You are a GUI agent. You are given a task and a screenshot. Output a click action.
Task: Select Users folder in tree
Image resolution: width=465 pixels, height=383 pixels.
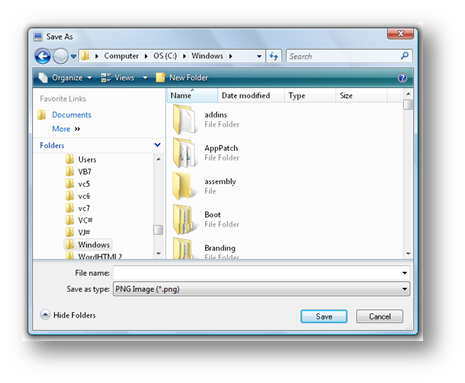coord(87,160)
